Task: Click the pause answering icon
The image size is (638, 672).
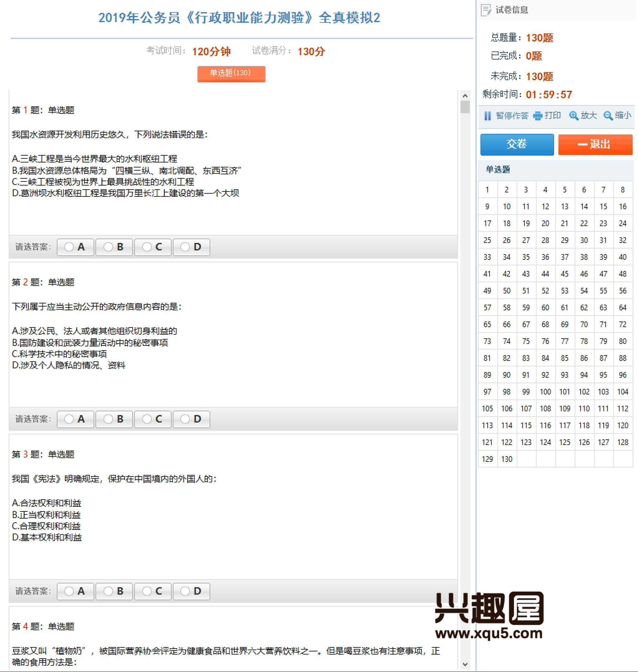Action: [487, 116]
